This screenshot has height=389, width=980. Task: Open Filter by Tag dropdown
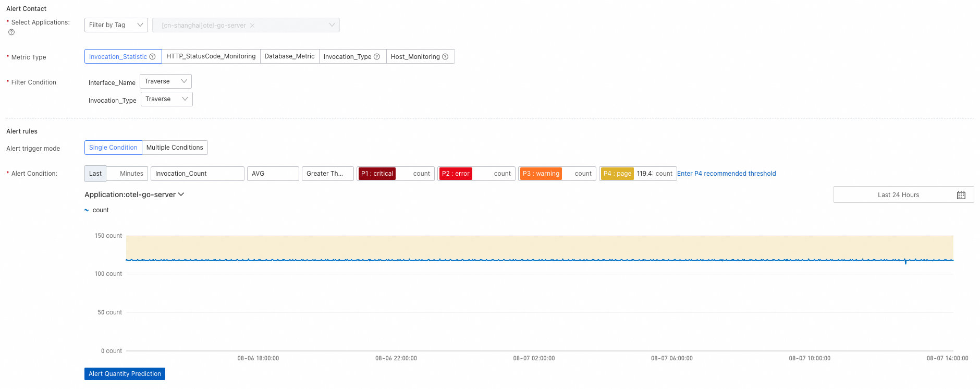116,25
